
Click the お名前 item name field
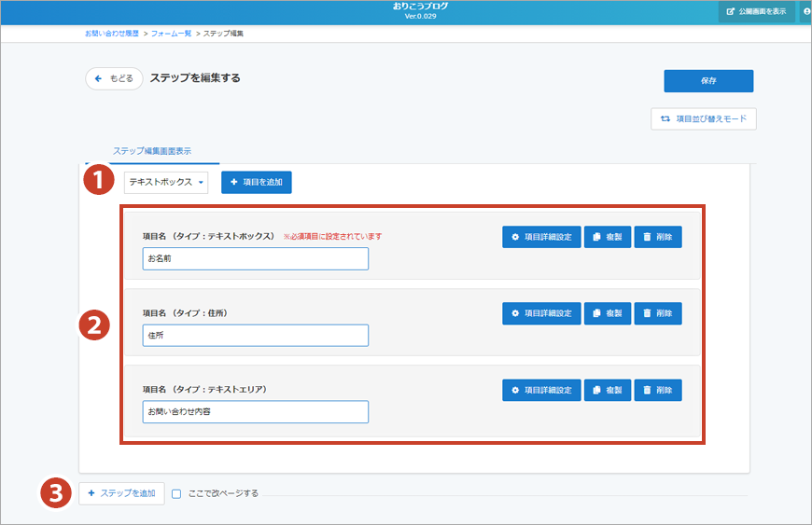click(x=256, y=259)
